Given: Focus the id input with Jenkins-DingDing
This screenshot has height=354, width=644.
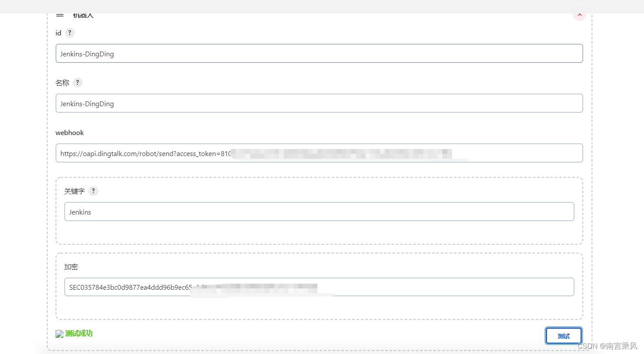Looking at the screenshot, I should 319,53.
